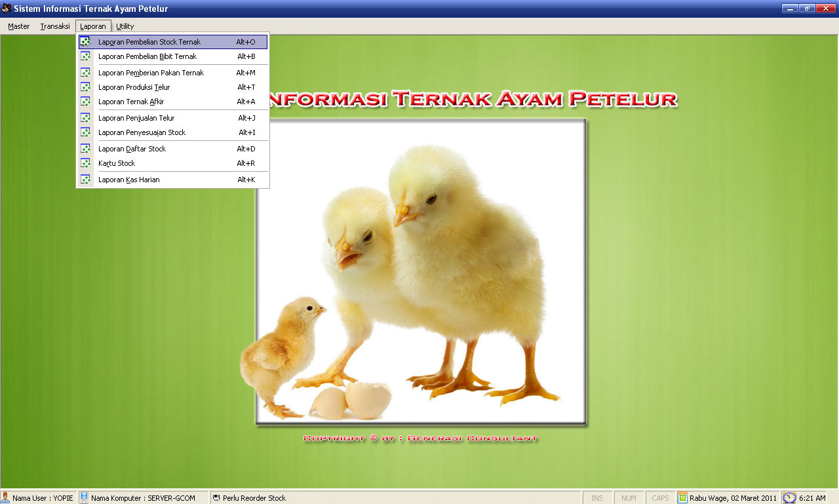
Task: Click the calendar icon beside the date
Action: click(x=682, y=498)
